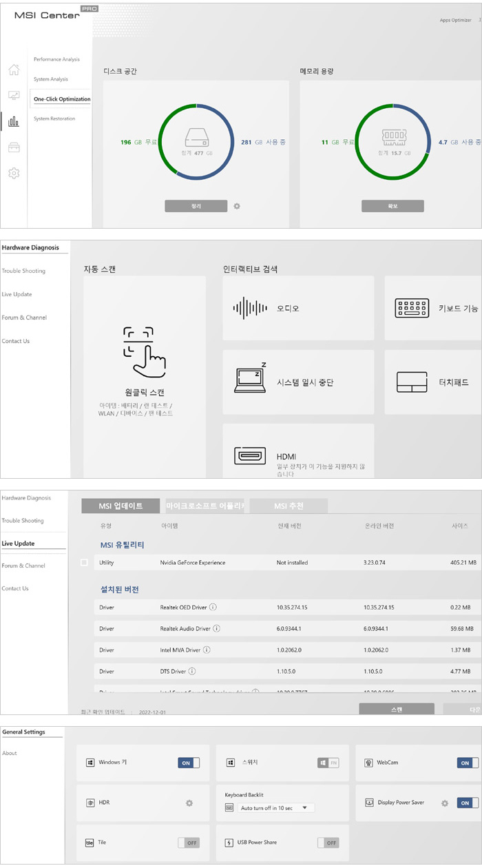Open Trouble Shooting in diagnosis sidebar

click(23, 271)
